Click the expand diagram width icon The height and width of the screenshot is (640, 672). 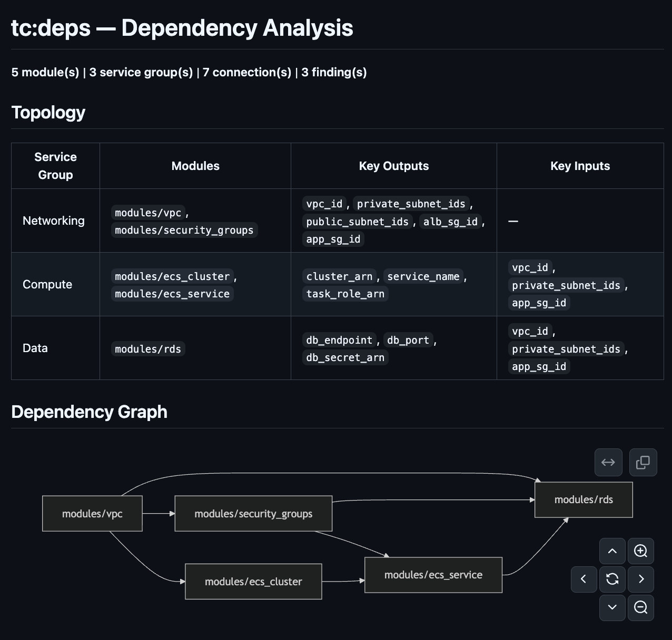click(608, 463)
